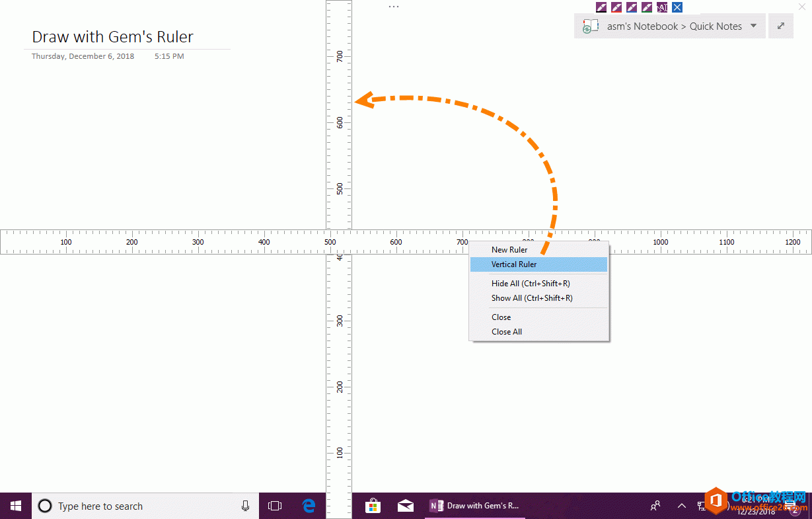The image size is (812, 519).
Task: Select the blue pen tool
Action: (632, 7)
